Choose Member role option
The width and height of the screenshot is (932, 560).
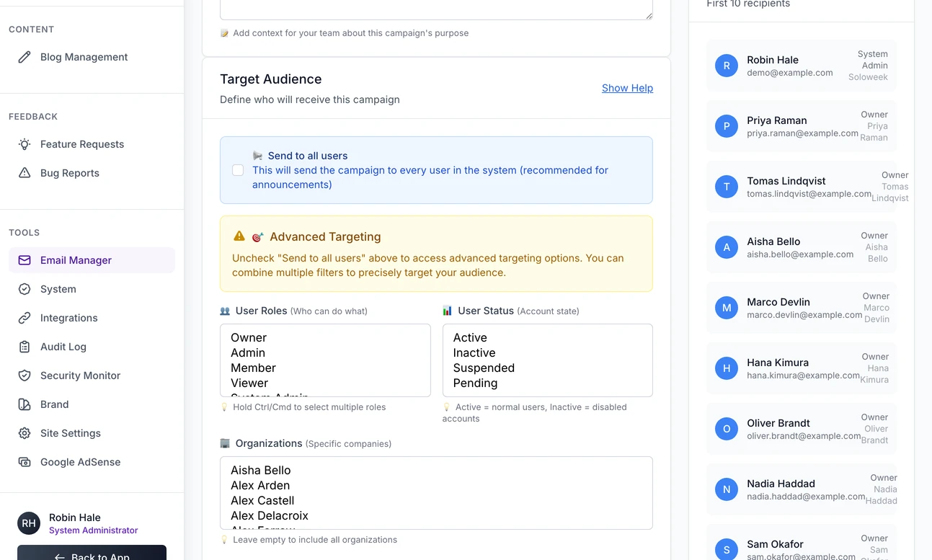[325, 368]
